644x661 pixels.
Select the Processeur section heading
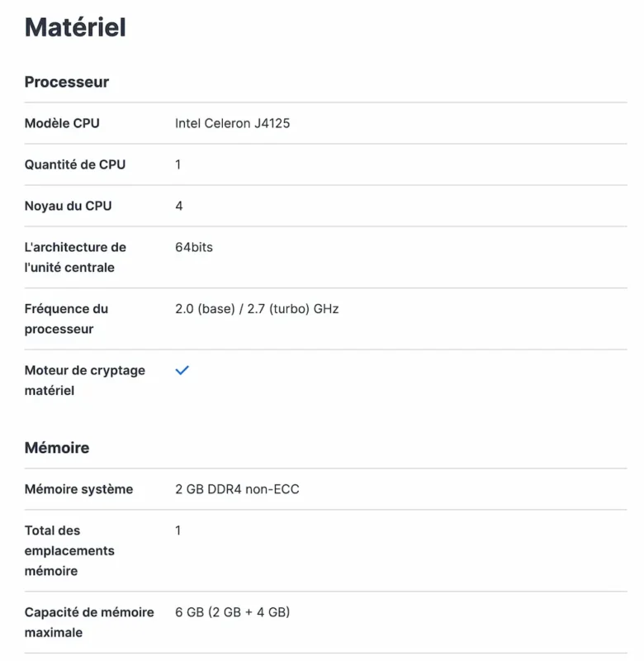click(x=67, y=82)
